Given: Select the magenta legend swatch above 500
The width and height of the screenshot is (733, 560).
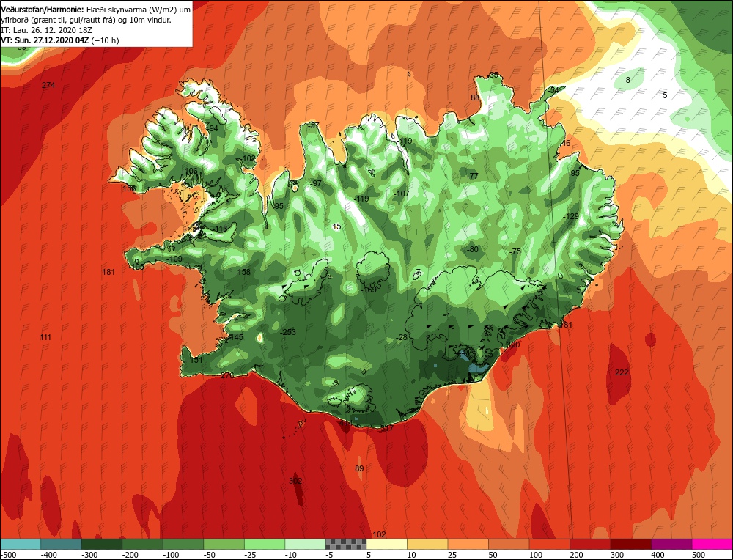Looking at the screenshot, I should (x=712, y=545).
